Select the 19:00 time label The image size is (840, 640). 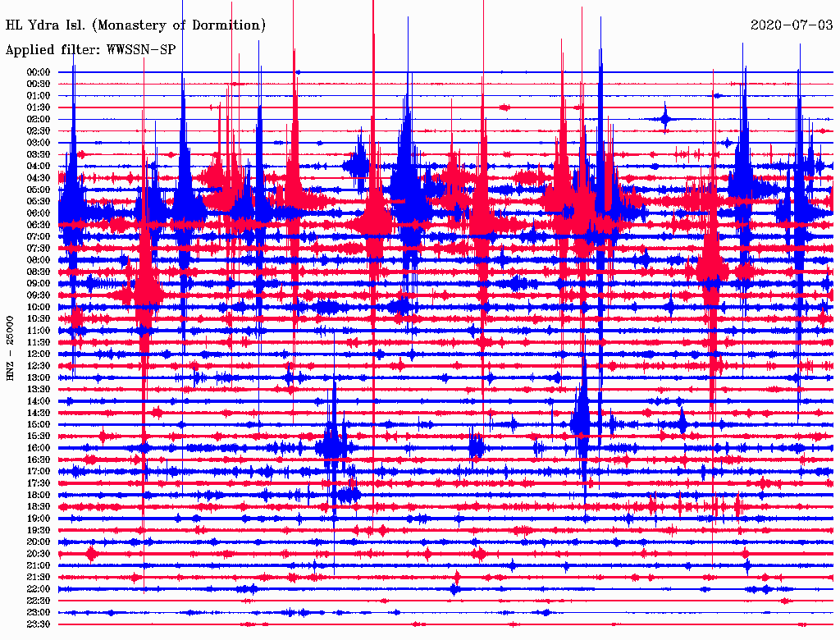pos(39,519)
